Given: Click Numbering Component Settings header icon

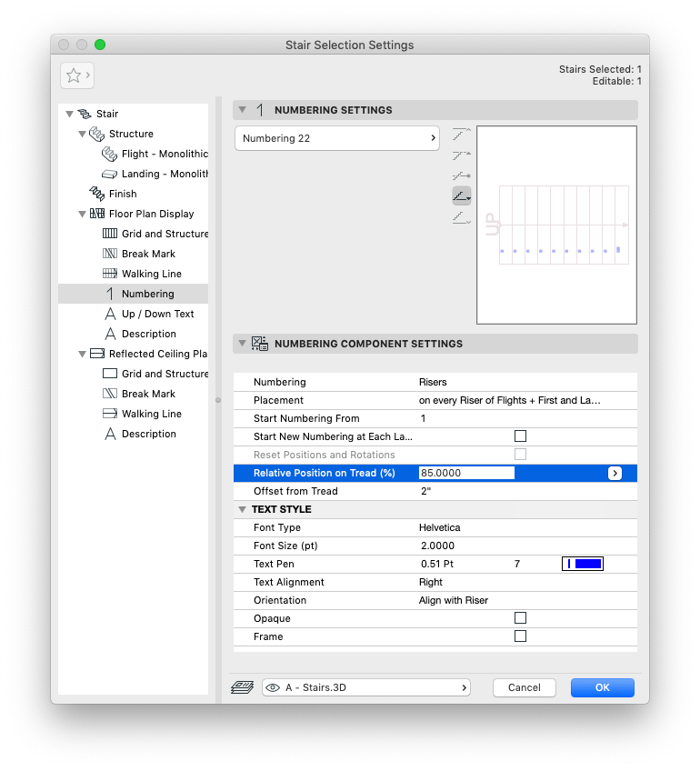Looking at the screenshot, I should tap(260, 344).
